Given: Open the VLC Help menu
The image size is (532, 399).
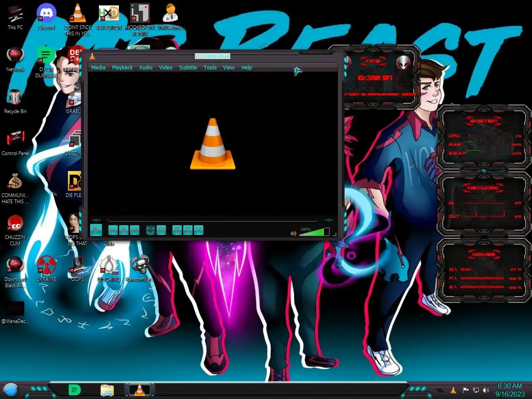Looking at the screenshot, I should 246,67.
